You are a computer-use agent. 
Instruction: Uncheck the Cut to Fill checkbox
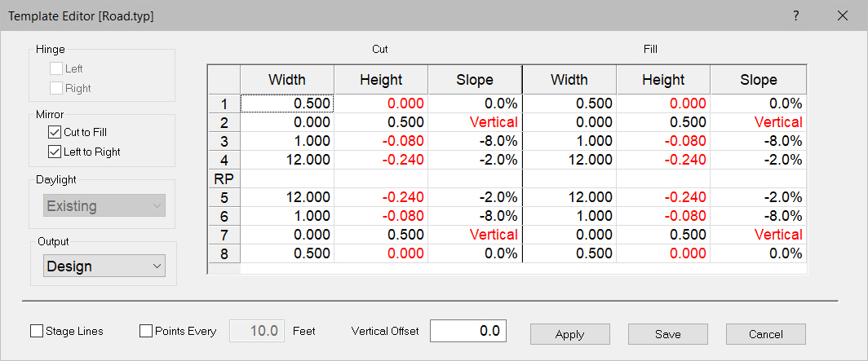click(x=55, y=132)
